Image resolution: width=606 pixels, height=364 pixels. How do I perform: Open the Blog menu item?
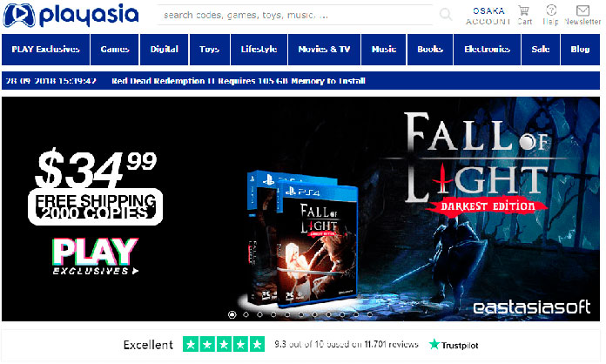580,50
